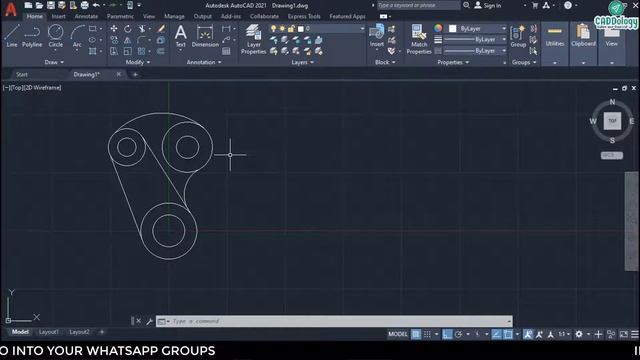Open the object color ByLayer dropdown
Viewport: 640px width, 360px height.
(x=478, y=29)
